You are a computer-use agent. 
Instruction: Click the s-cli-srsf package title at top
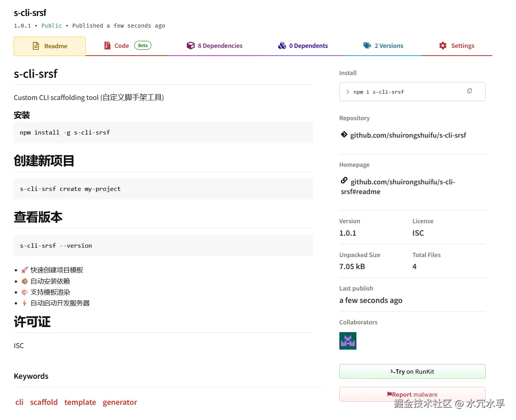[30, 13]
